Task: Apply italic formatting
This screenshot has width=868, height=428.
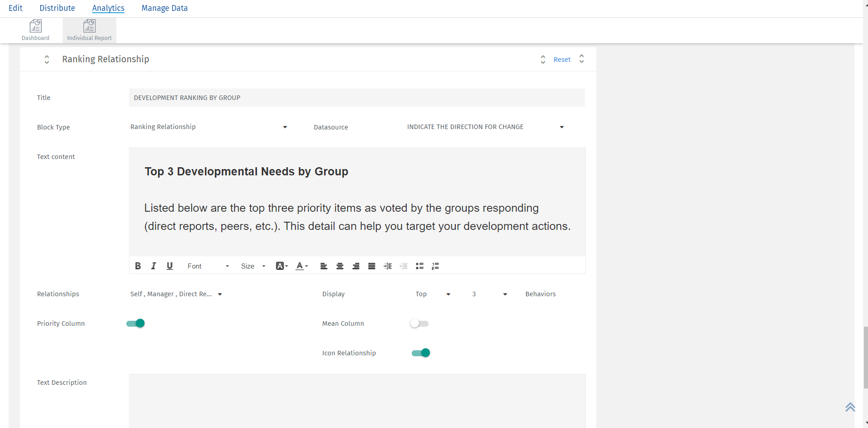Action: (153, 266)
